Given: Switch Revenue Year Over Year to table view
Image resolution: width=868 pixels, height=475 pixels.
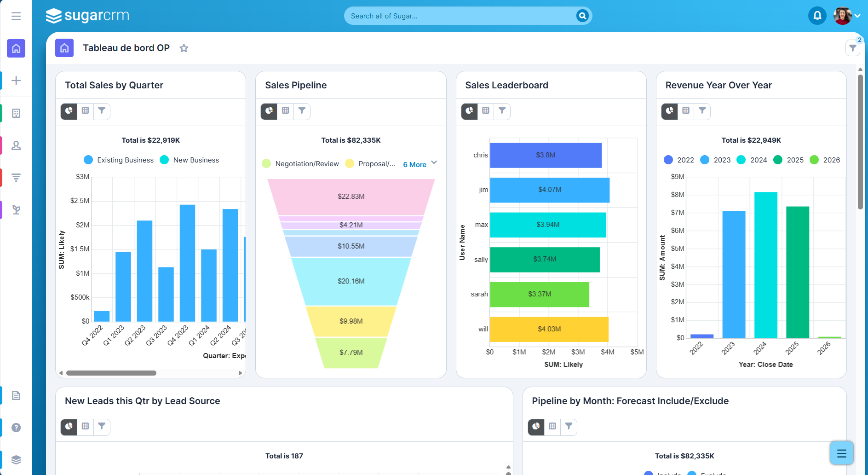Looking at the screenshot, I should pyautogui.click(x=686, y=110).
